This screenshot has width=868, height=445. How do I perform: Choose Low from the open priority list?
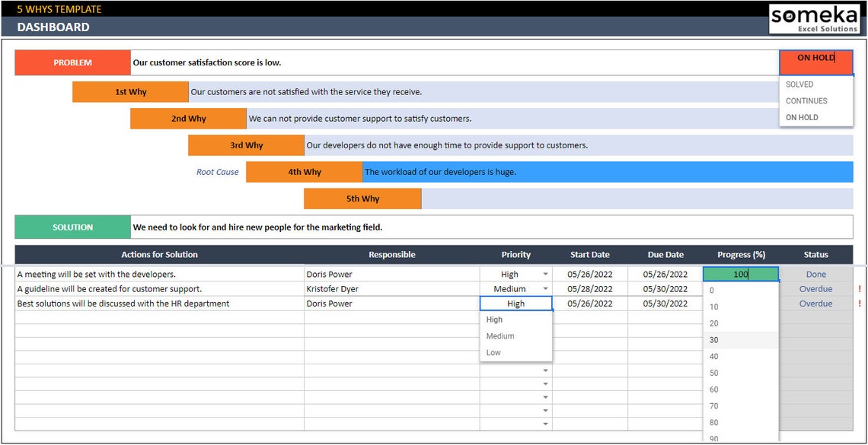click(x=493, y=352)
